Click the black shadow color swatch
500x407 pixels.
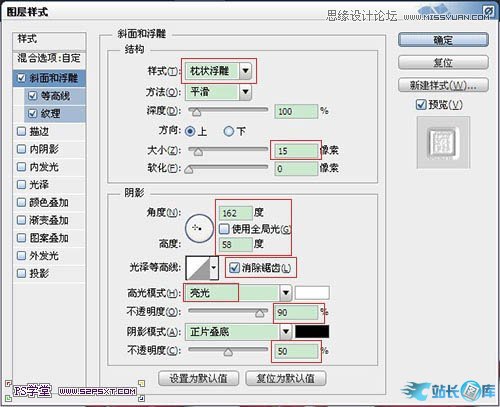[x=312, y=332]
